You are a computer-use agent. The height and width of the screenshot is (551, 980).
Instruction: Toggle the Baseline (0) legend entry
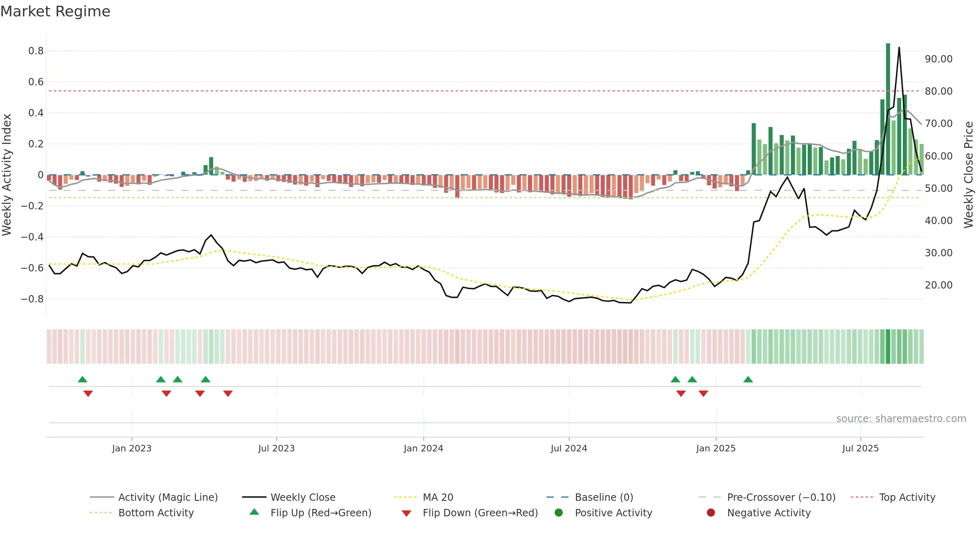pyautogui.click(x=590, y=497)
